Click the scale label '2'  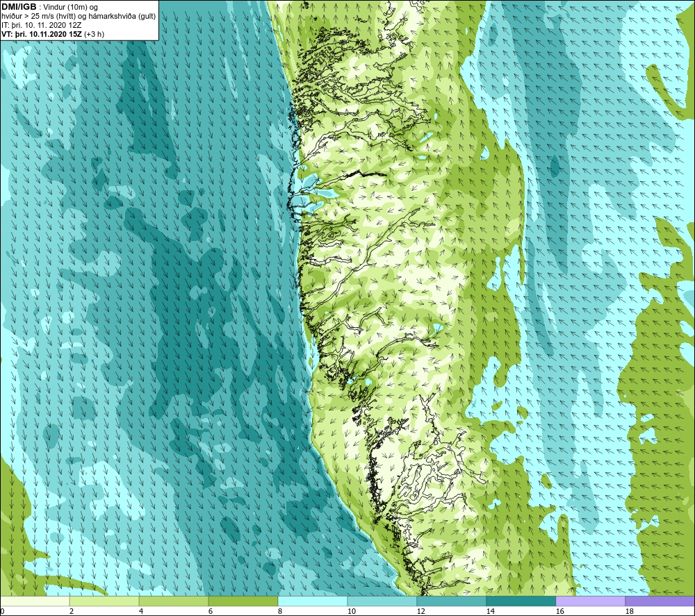[72, 612]
